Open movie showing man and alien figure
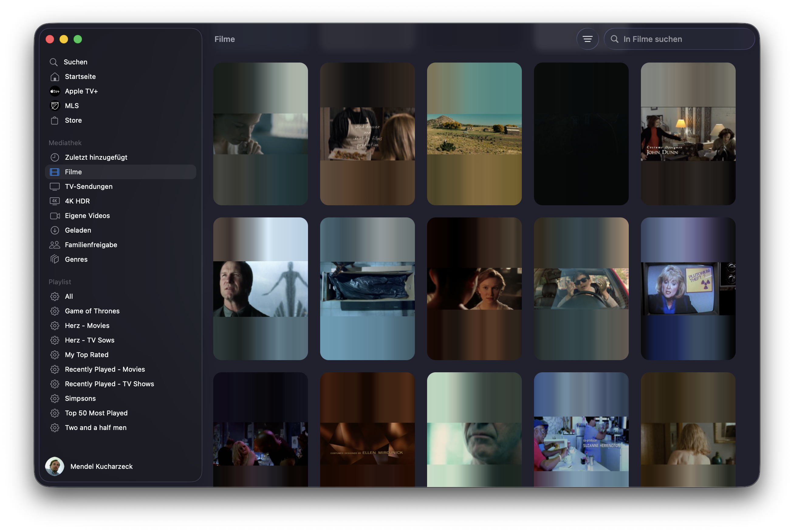Screen dimensions: 794x532 [x=260, y=289]
